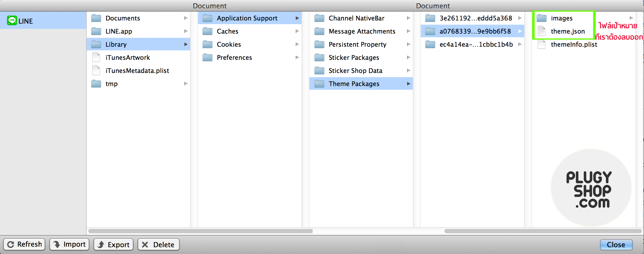
Task: Select the images folder name
Action: 562,18
